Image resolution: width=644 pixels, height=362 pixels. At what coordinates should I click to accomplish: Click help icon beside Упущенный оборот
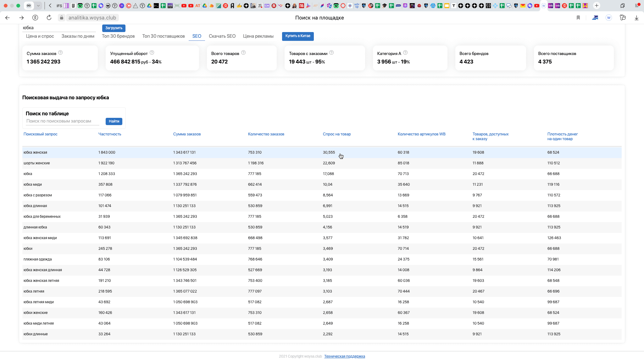click(x=152, y=53)
